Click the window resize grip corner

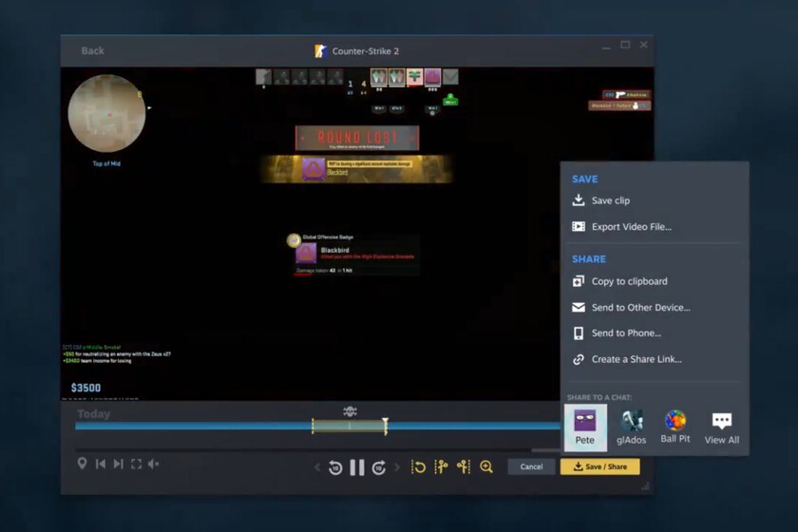point(645,486)
